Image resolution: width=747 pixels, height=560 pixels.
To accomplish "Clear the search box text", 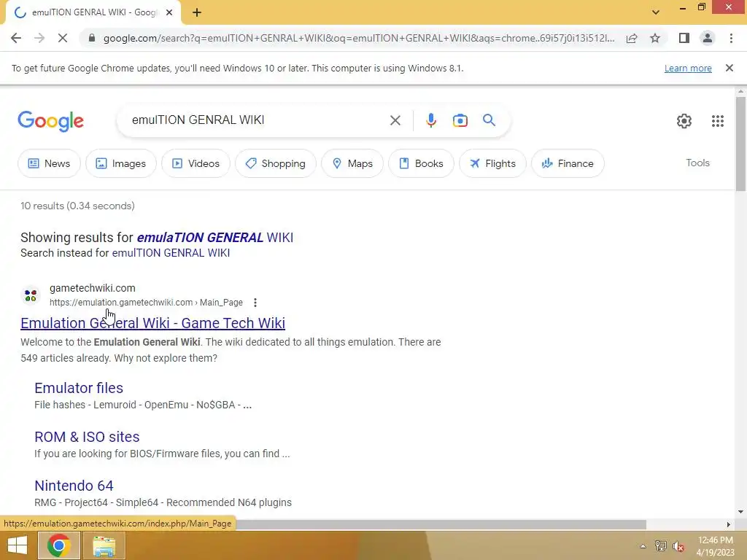I will pos(395,120).
